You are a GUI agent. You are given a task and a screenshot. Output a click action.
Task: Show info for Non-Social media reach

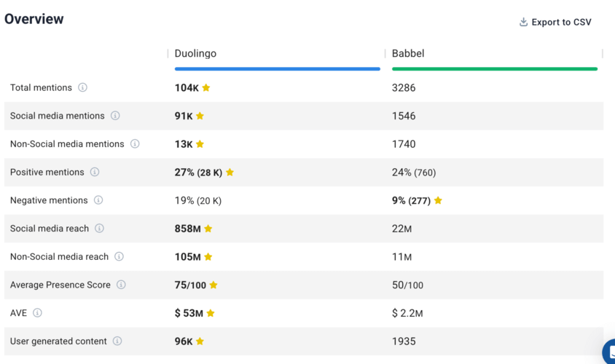(119, 257)
